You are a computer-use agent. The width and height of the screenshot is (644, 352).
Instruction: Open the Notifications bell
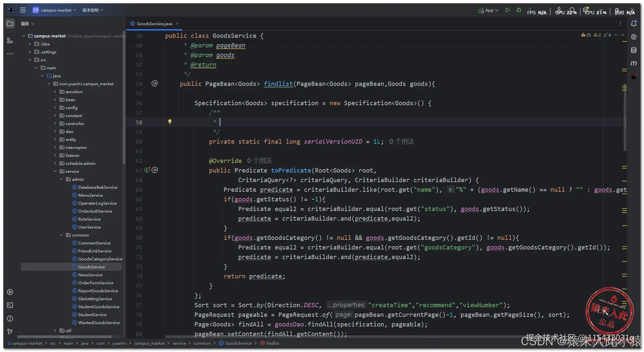(634, 24)
